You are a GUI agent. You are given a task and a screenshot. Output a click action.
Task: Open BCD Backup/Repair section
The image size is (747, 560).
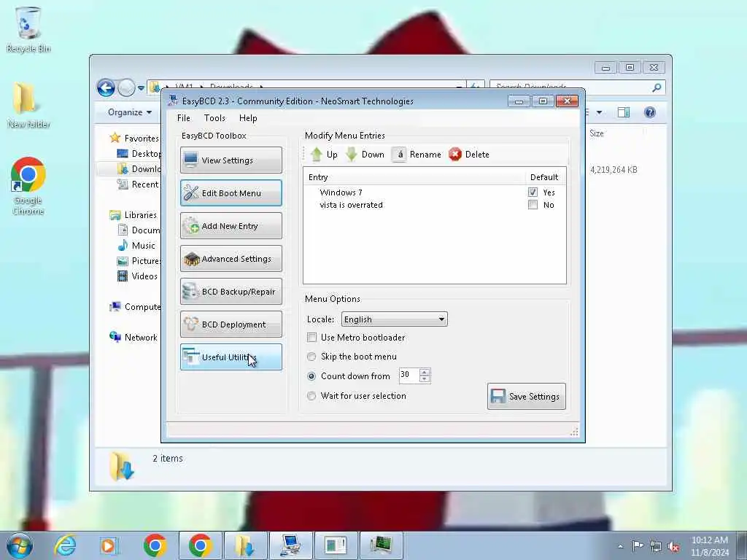pos(231,292)
